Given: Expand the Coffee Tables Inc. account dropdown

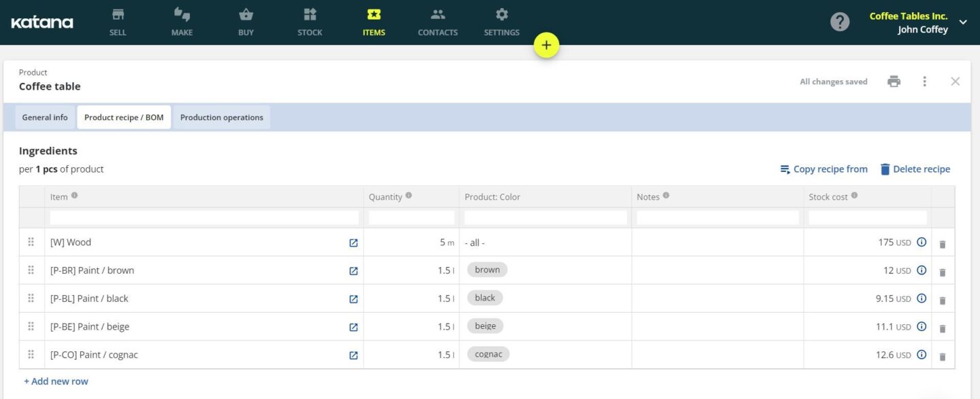Looking at the screenshot, I should pos(963,21).
